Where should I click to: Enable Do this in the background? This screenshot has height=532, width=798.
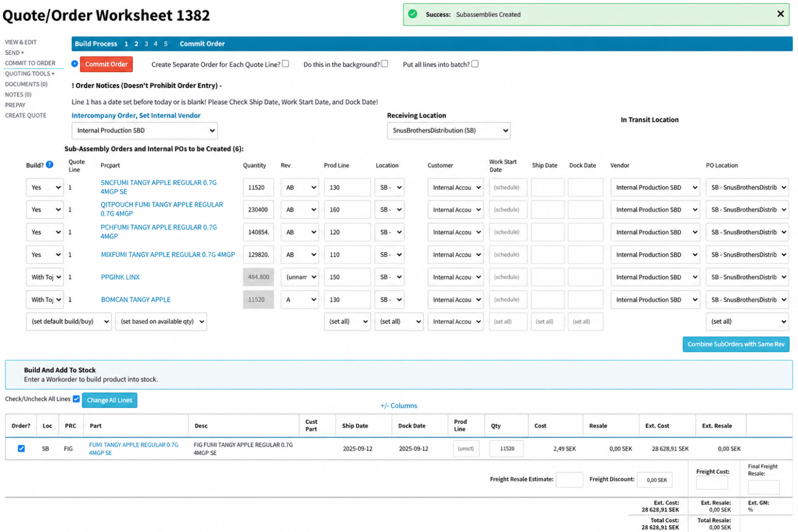click(x=384, y=64)
